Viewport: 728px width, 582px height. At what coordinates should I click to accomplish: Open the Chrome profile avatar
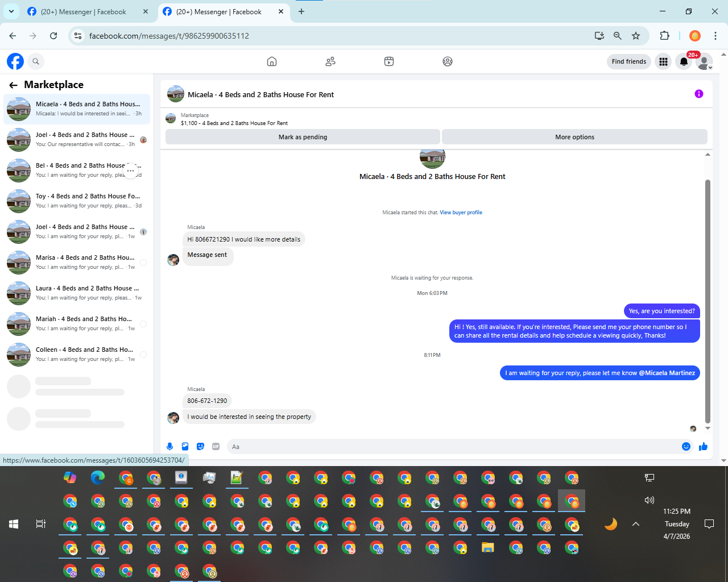(694, 36)
